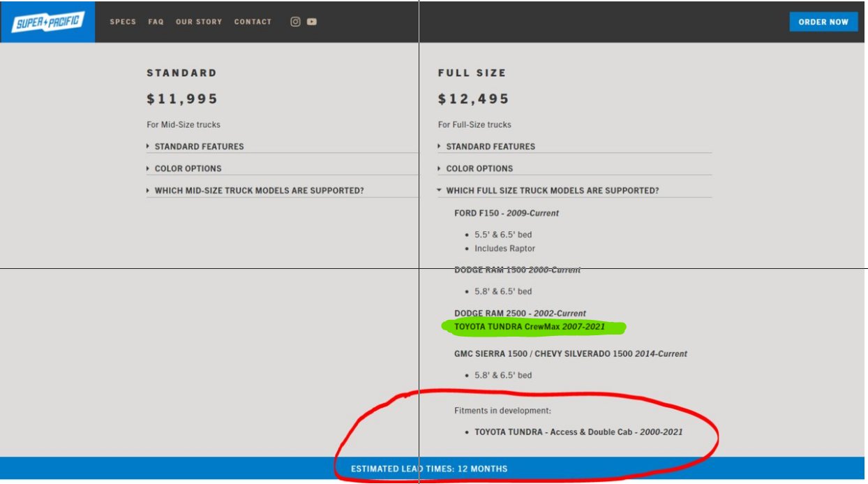Click DODGE RAM 1500 entry

(517, 270)
